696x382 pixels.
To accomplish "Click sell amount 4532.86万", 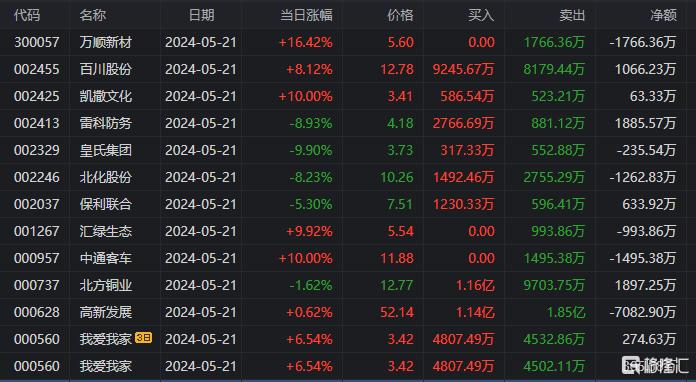I will [x=554, y=339].
